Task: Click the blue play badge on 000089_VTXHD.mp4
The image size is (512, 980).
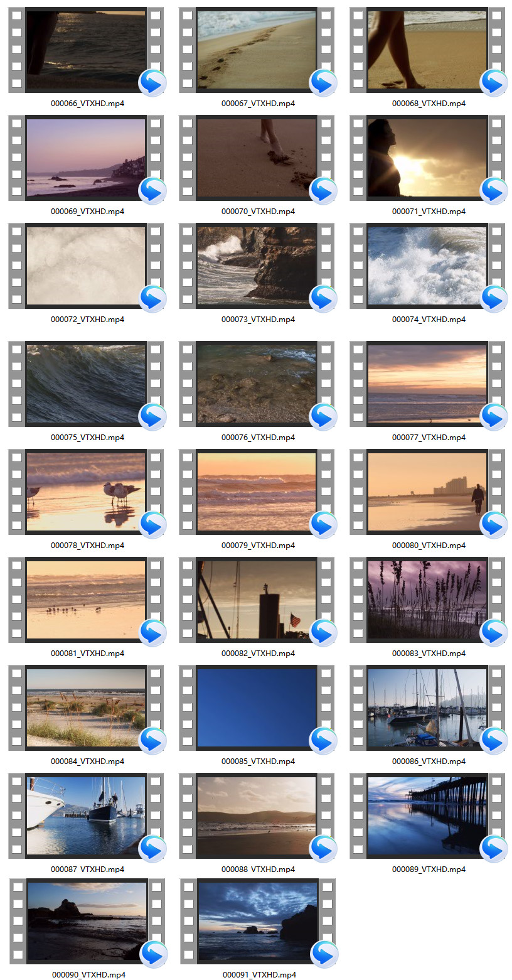Action: 494,849
